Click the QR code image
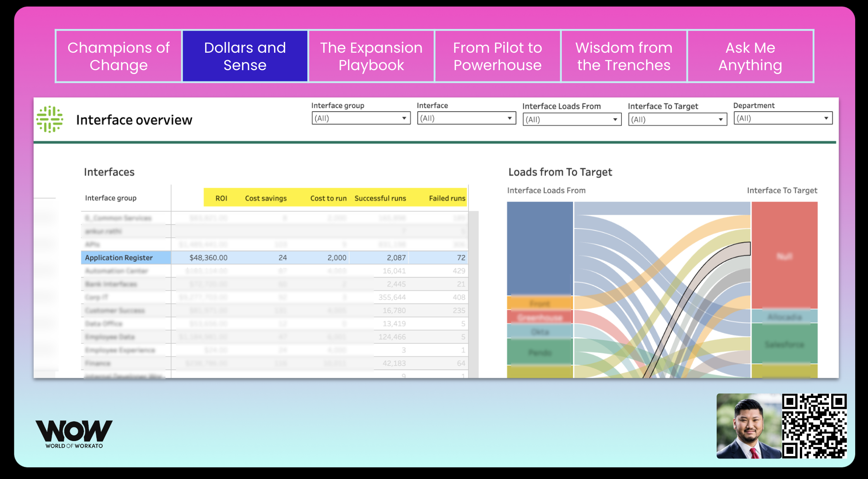The height and width of the screenshot is (479, 868). tap(814, 426)
